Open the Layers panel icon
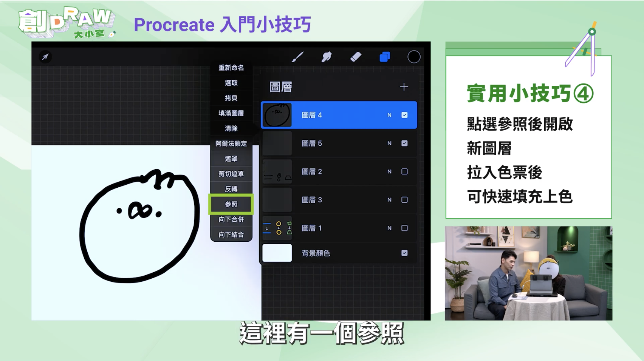Image resolution: width=644 pixels, height=361 pixels. [x=384, y=57]
